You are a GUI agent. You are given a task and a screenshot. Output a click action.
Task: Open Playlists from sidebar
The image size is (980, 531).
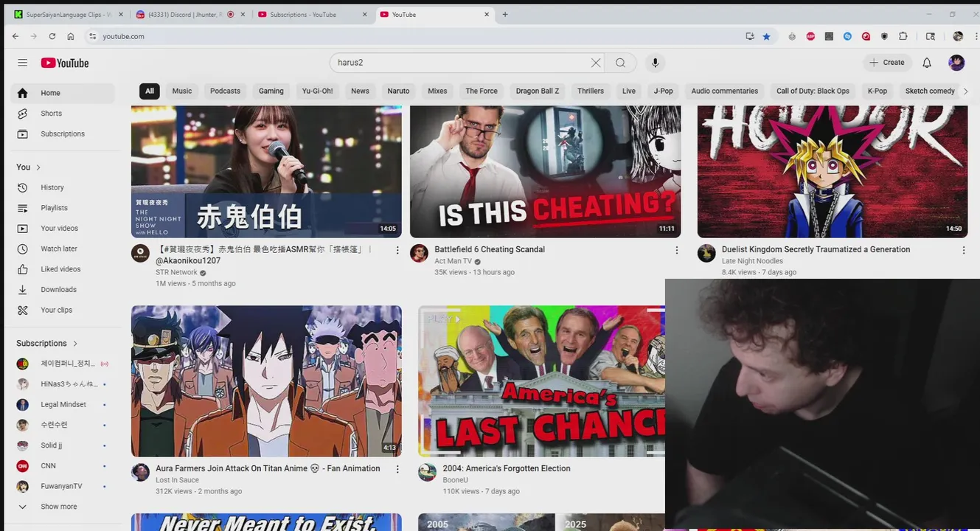(63, 208)
